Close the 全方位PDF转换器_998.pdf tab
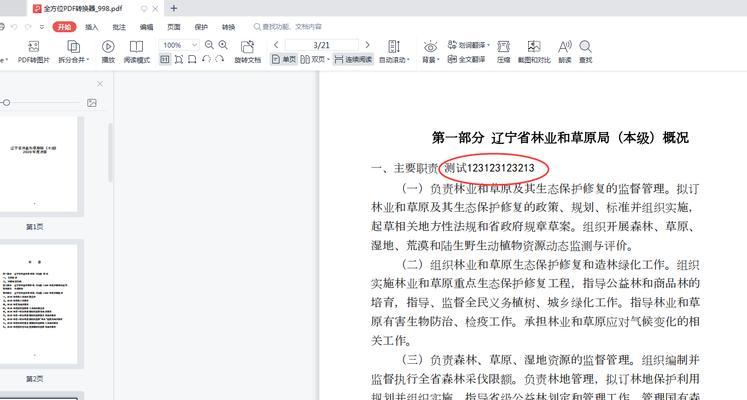The image size is (747, 400). 155,9
